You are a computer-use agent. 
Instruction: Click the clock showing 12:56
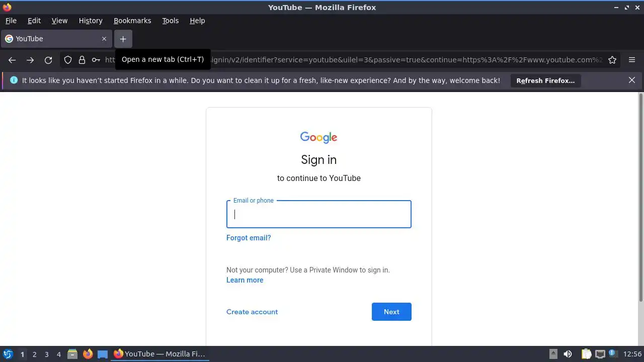(632, 354)
